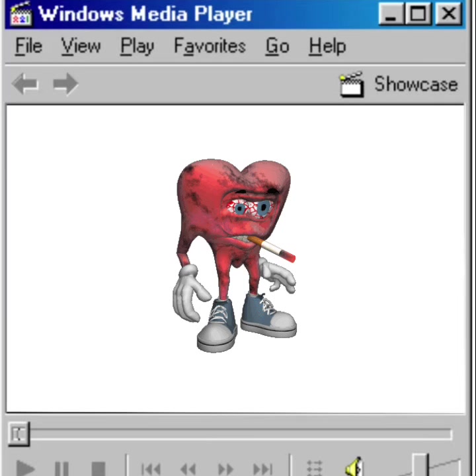Image resolution: width=476 pixels, height=476 pixels.
Task: Click the Showcase clapperboard icon
Action: pyautogui.click(x=351, y=85)
